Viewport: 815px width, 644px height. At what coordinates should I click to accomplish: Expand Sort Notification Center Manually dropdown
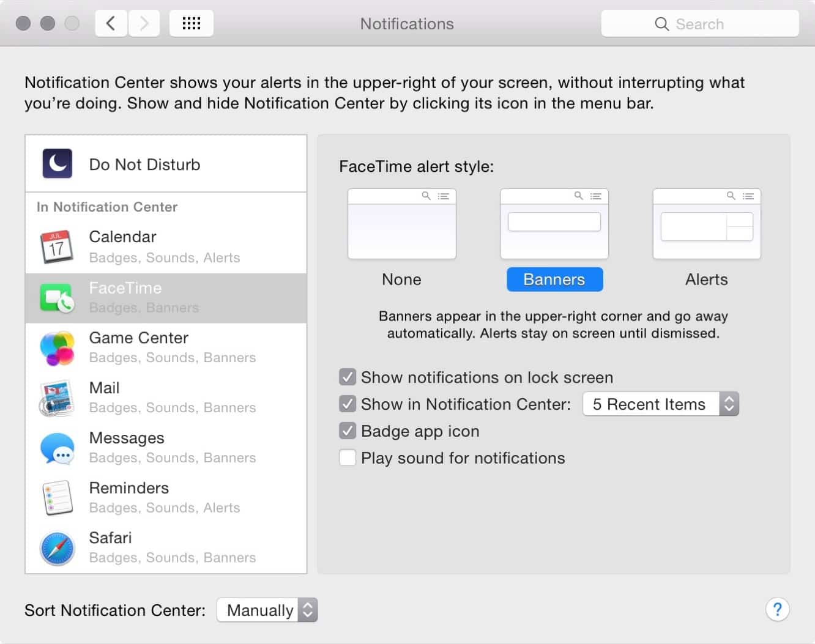point(267,610)
